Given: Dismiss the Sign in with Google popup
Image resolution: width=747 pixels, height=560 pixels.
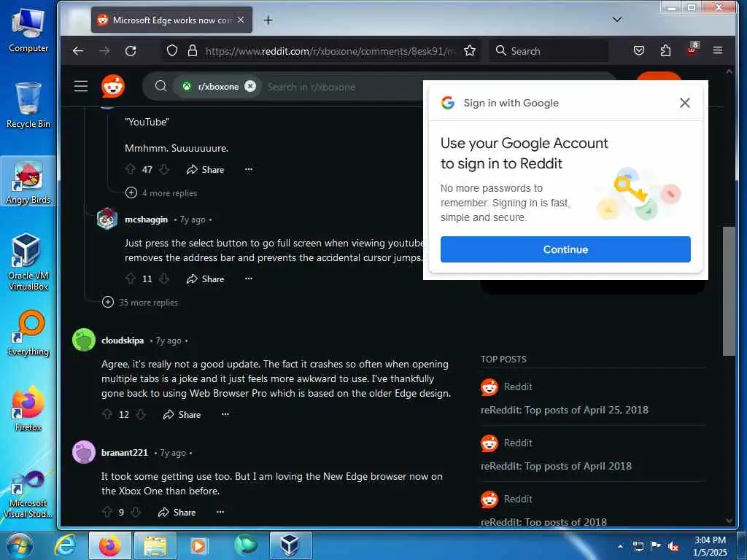Looking at the screenshot, I should pos(685,103).
